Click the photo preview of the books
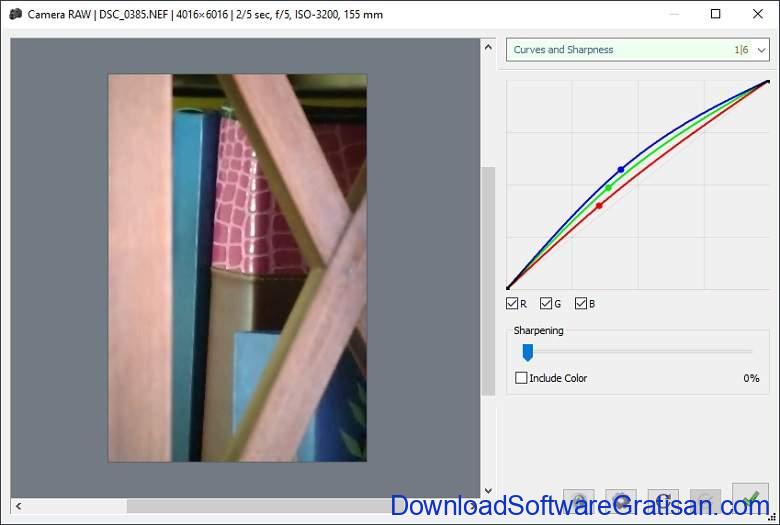This screenshot has height=525, width=780. tap(237, 268)
